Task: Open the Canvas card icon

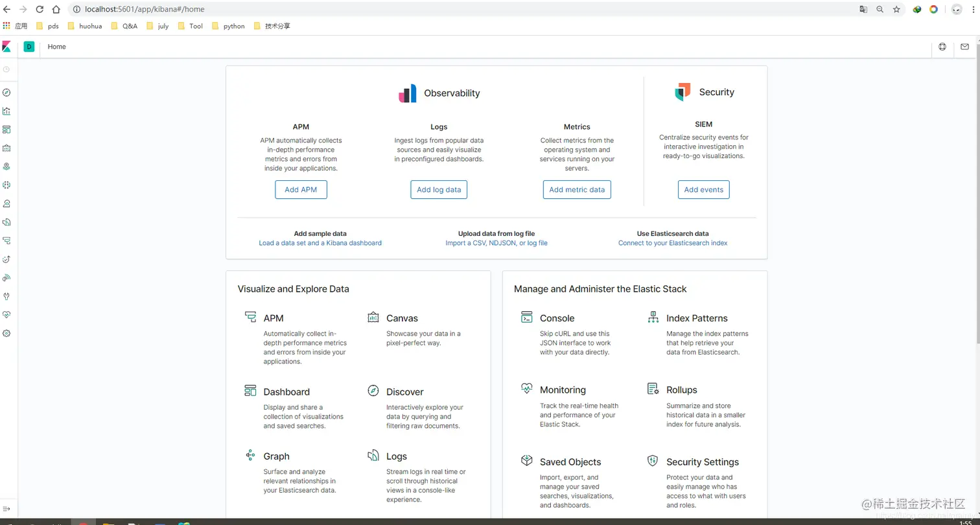Action: click(x=373, y=317)
